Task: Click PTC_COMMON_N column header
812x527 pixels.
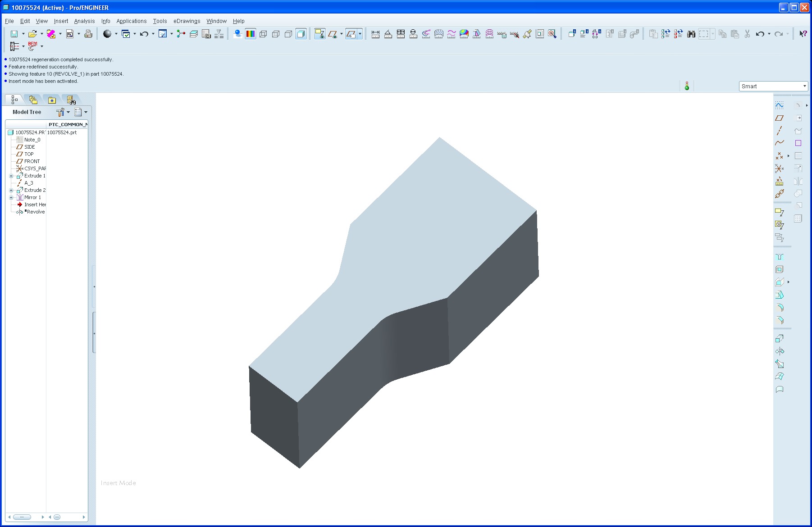Action: [68, 124]
